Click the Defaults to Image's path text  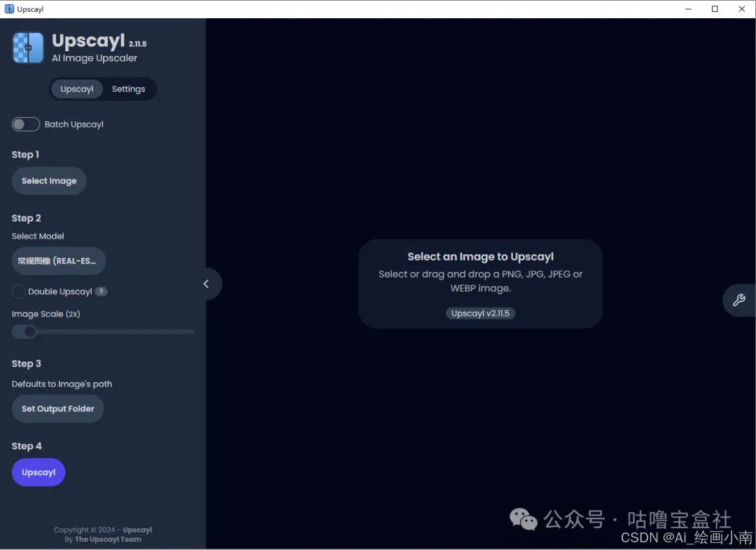point(62,384)
